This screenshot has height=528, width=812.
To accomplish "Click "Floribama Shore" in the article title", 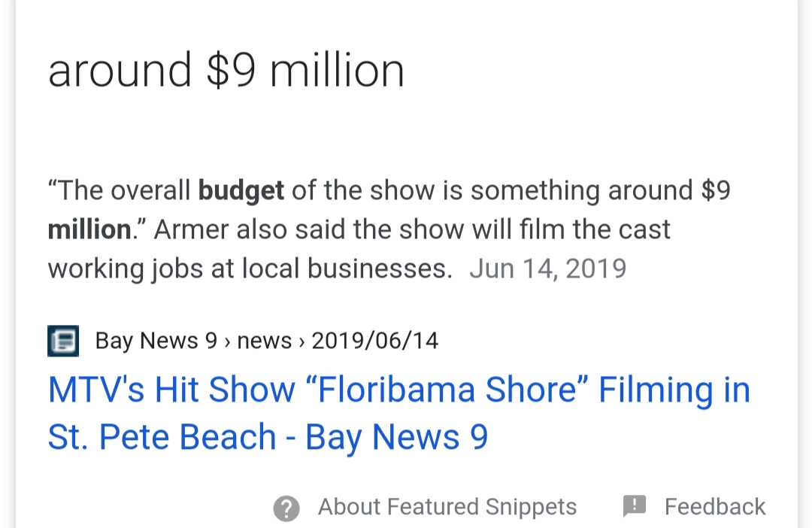I will pos(447,390).
